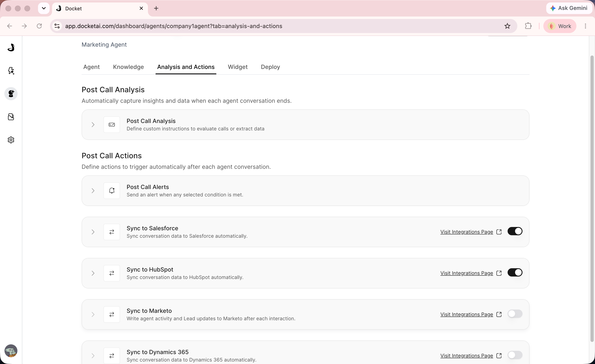This screenshot has height=364, width=595.
Task: Click the Marketing Agent title text
Action: [104, 45]
